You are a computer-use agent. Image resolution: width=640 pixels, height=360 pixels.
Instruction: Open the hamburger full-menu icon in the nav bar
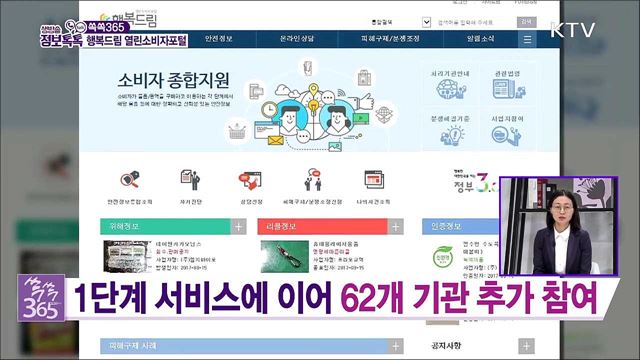[527, 40]
